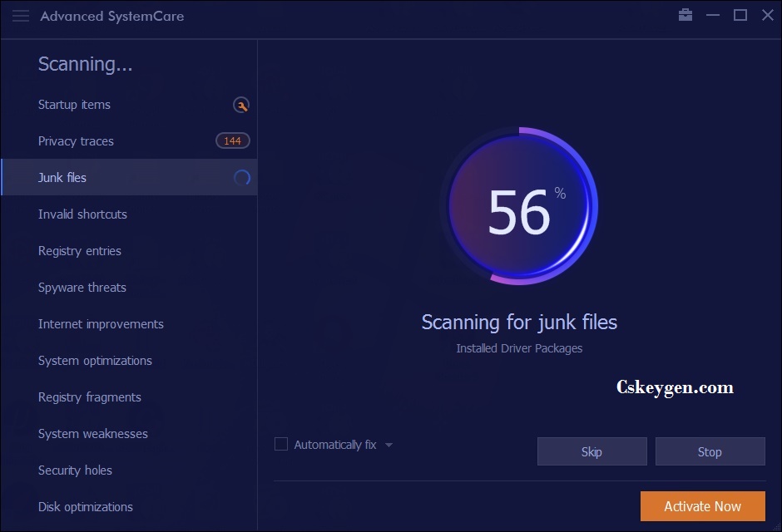Viewport: 782px width, 532px height.
Task: Minimize the Advanced SystemCare window
Action: pyautogui.click(x=713, y=16)
